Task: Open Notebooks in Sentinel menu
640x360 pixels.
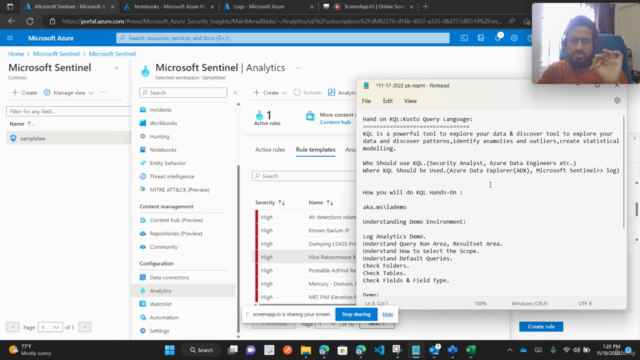Action: point(162,150)
